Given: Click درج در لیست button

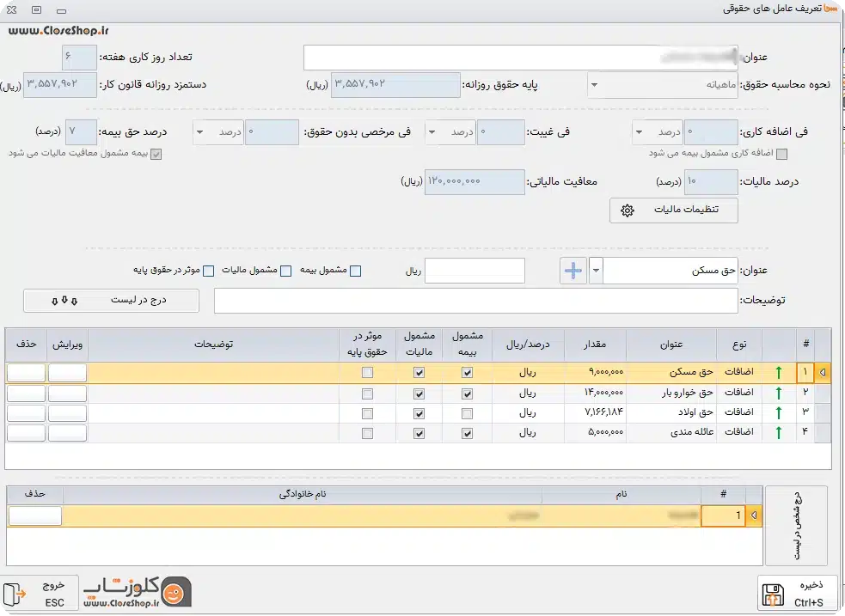Looking at the screenshot, I should [x=111, y=301].
